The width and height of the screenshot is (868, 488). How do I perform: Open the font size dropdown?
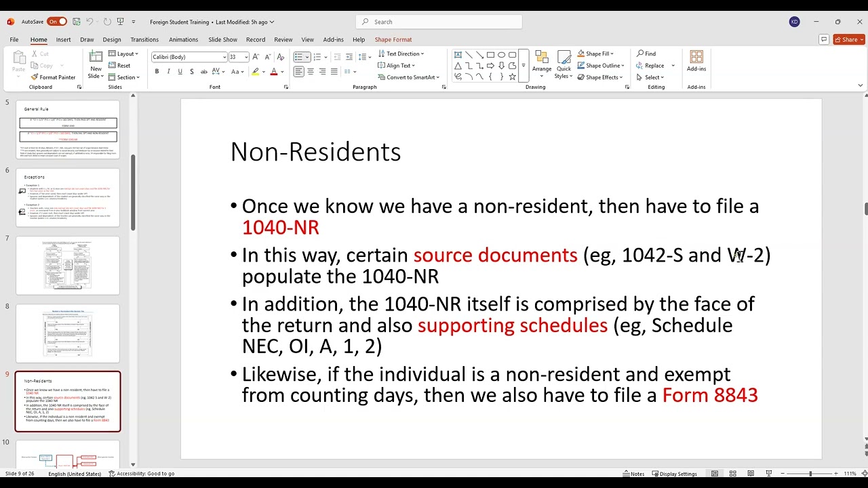pos(246,57)
